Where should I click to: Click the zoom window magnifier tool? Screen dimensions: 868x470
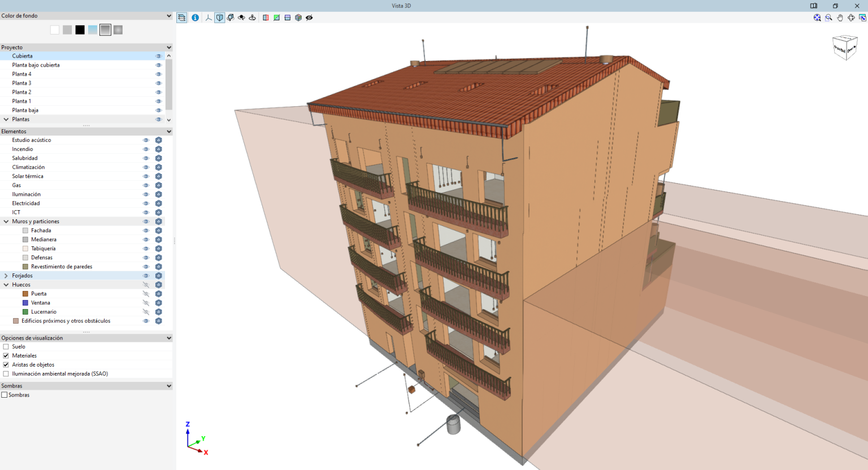(x=828, y=18)
